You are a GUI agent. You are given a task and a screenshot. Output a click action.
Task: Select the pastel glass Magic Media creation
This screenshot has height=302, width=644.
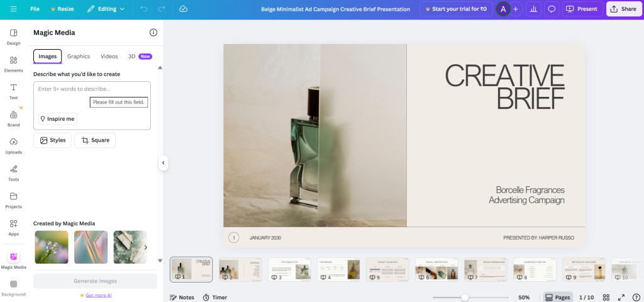[91, 247]
